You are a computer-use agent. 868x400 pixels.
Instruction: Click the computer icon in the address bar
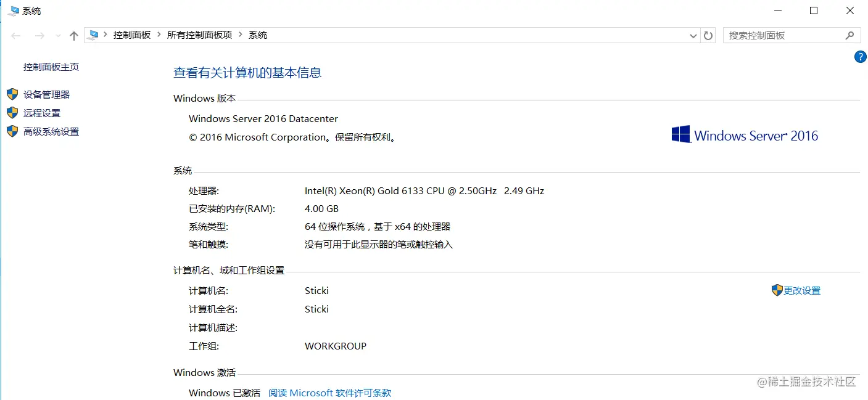click(x=93, y=35)
